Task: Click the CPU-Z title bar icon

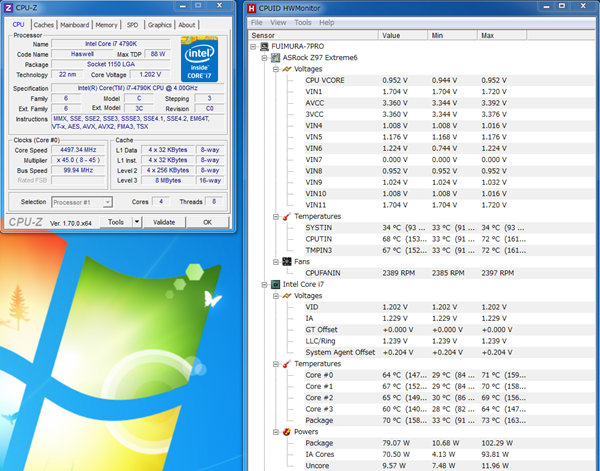Action: (x=8, y=7)
